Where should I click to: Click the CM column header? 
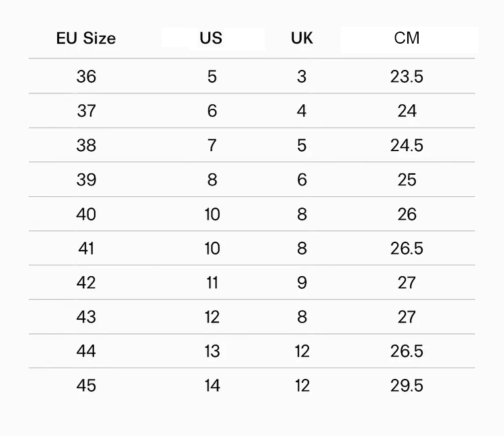click(x=407, y=38)
